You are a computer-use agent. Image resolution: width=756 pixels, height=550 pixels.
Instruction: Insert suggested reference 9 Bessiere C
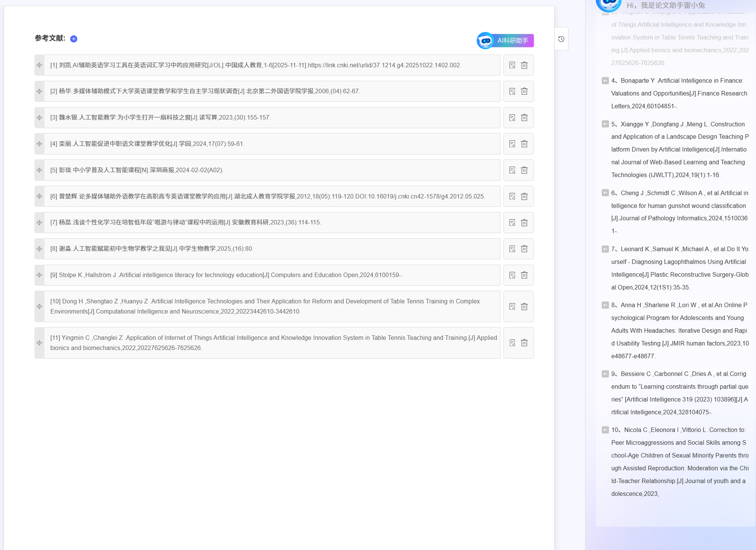tap(605, 374)
